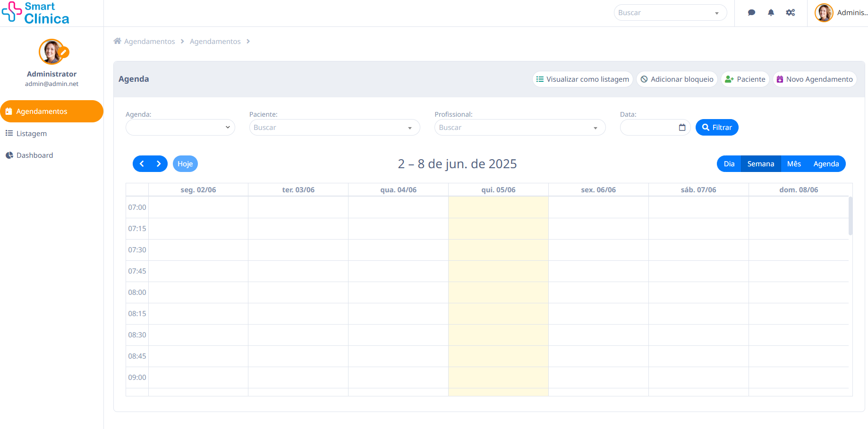
Task: Open the settings gears icon
Action: (790, 13)
